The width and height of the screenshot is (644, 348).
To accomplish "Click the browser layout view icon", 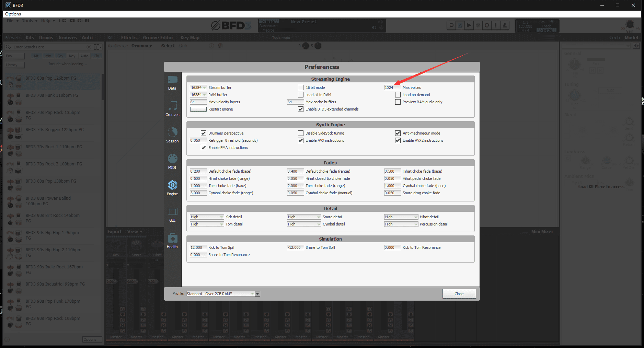I will pyautogui.click(x=97, y=47).
